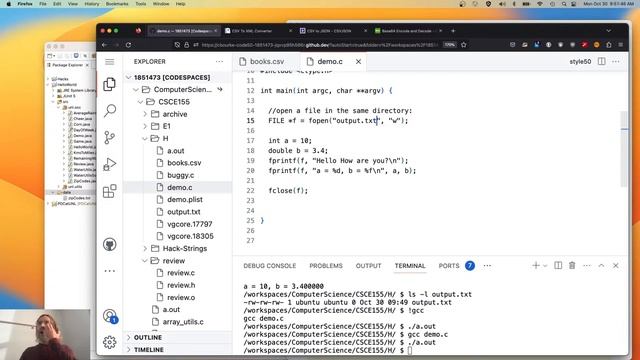Split the terminal panel
The width and height of the screenshot is (640, 360).
click(x=558, y=266)
